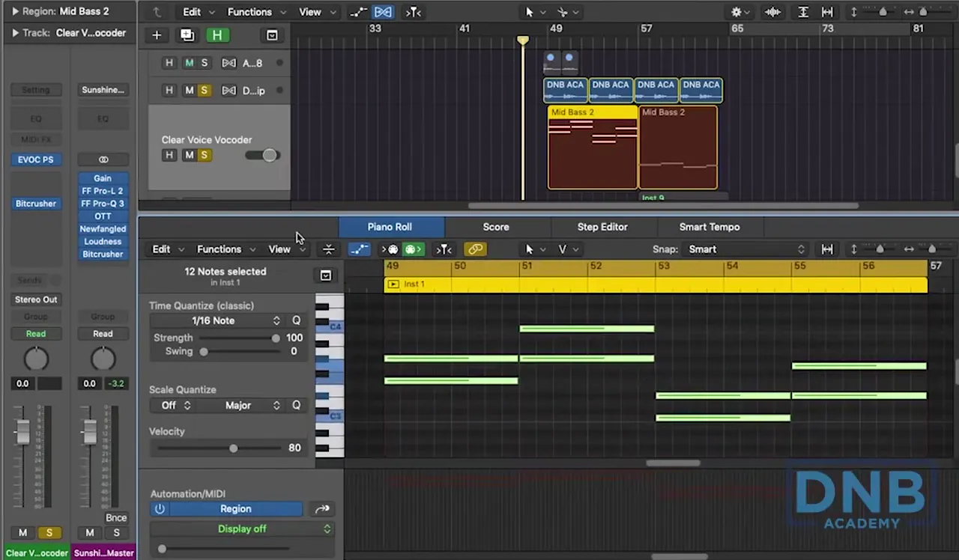Click Catch Playhead icon in the Tracks toolbar
Image resolution: width=959 pixels, height=560 pixels.
click(x=413, y=12)
